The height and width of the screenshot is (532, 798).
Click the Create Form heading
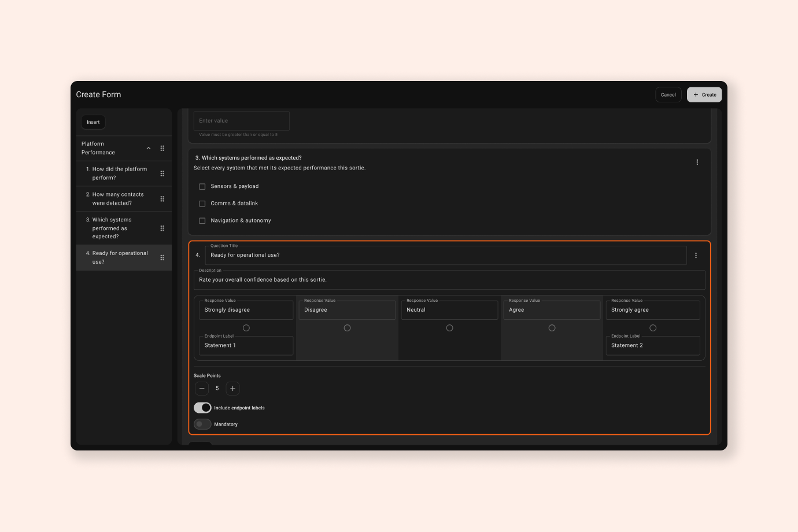[x=98, y=95]
